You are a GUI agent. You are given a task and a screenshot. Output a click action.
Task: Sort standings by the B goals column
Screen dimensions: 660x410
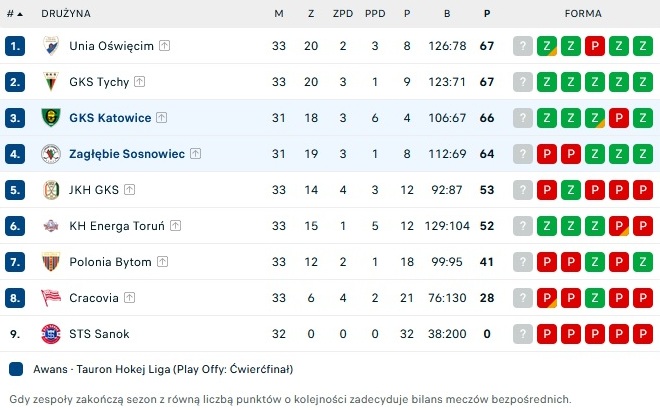[447, 13]
